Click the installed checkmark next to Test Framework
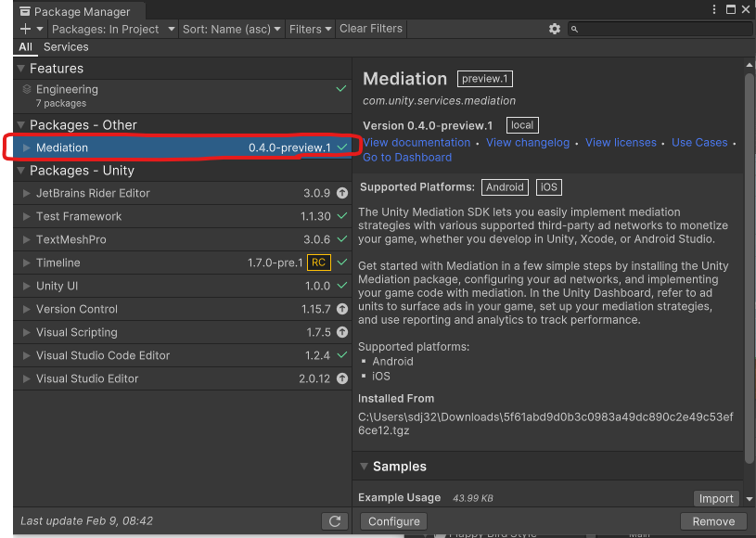Screen dimensions: 756x538 point(342,216)
